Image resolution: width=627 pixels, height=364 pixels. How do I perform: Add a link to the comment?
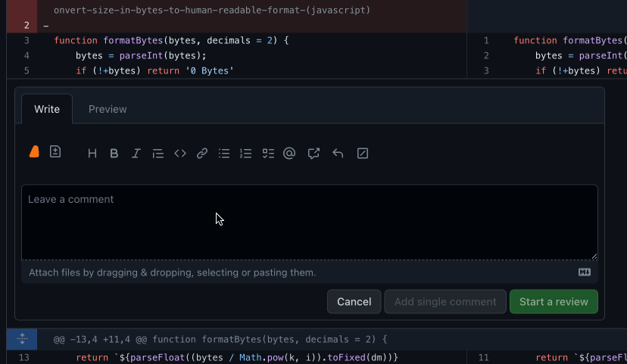click(x=202, y=154)
